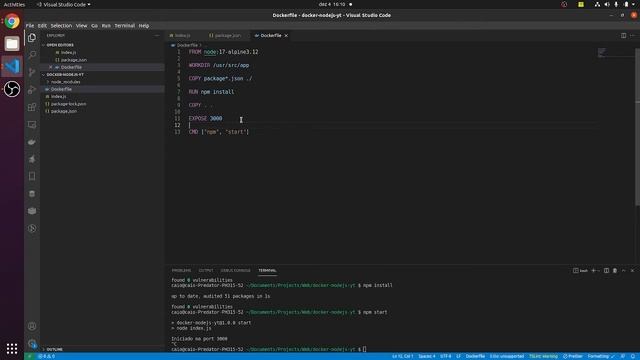This screenshot has width=640, height=360.
Task: Open errors and warnings count in status bar
Action: tap(46, 356)
